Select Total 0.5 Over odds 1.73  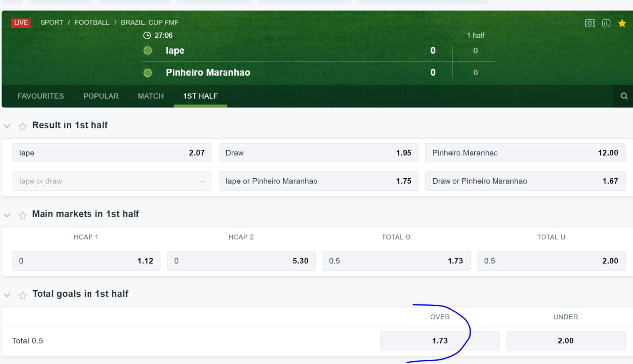click(x=440, y=341)
